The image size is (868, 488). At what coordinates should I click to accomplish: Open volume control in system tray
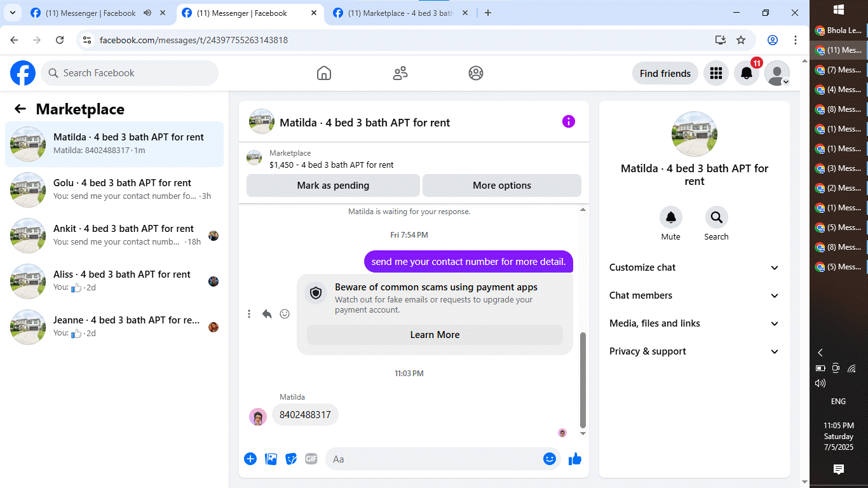click(x=820, y=383)
